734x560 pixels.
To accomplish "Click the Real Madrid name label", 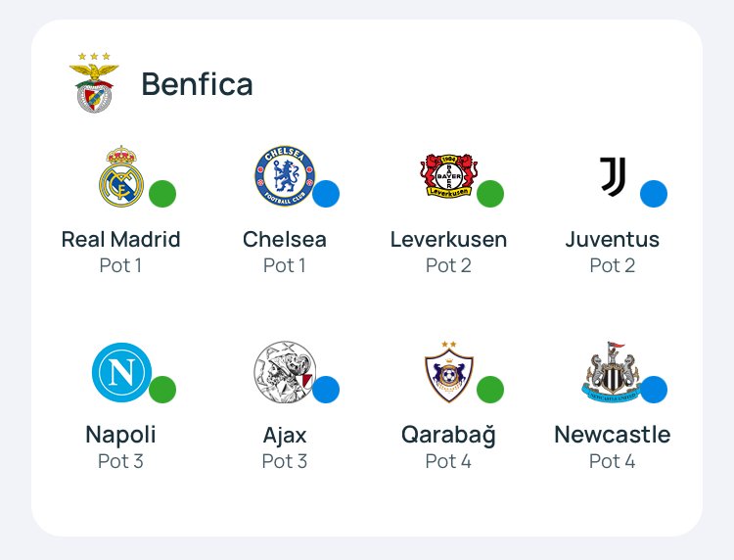I will pyautogui.click(x=120, y=239).
